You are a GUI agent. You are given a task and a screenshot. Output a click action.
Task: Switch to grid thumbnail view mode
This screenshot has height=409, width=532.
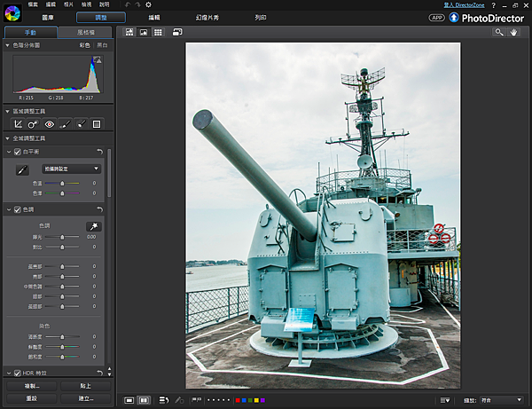[x=158, y=32]
